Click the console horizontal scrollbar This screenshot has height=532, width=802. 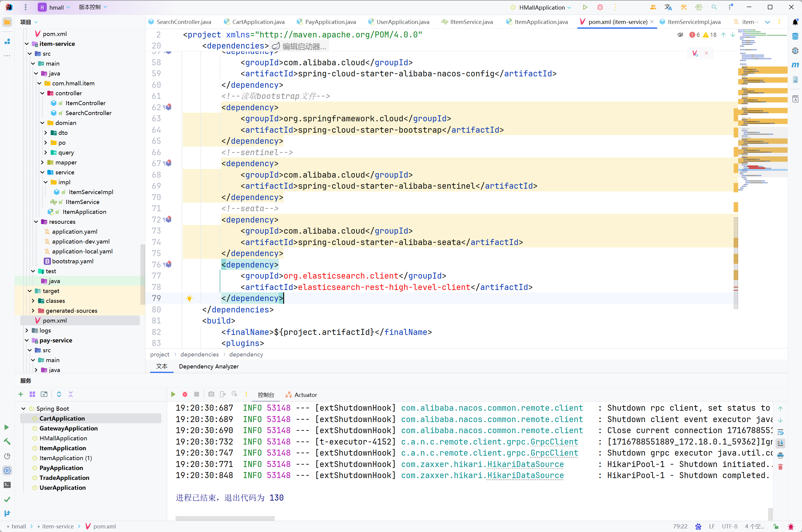[x=225, y=518]
